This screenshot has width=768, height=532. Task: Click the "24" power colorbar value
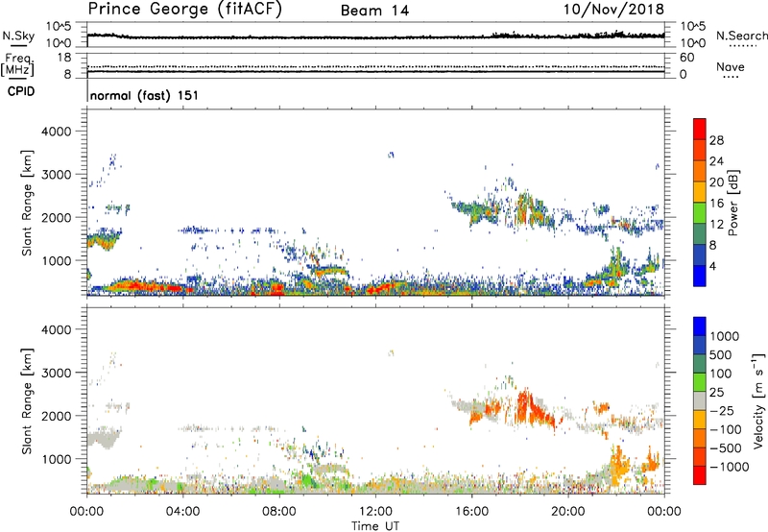(716, 161)
